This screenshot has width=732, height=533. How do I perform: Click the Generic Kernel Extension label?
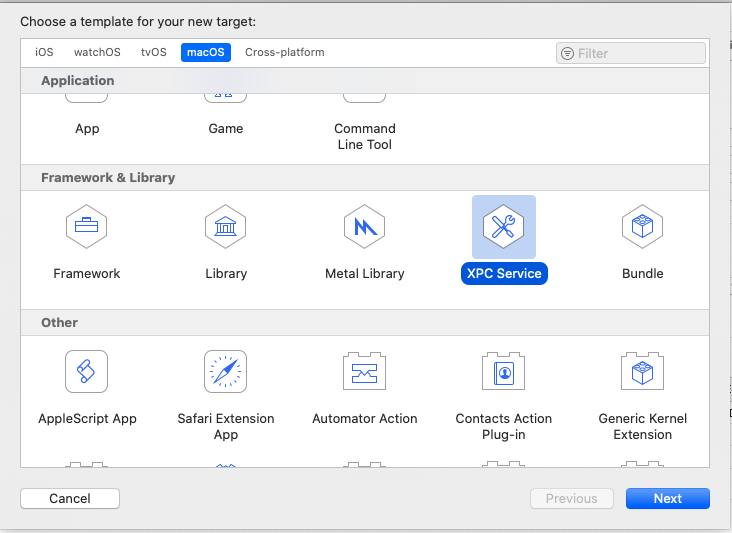642,427
